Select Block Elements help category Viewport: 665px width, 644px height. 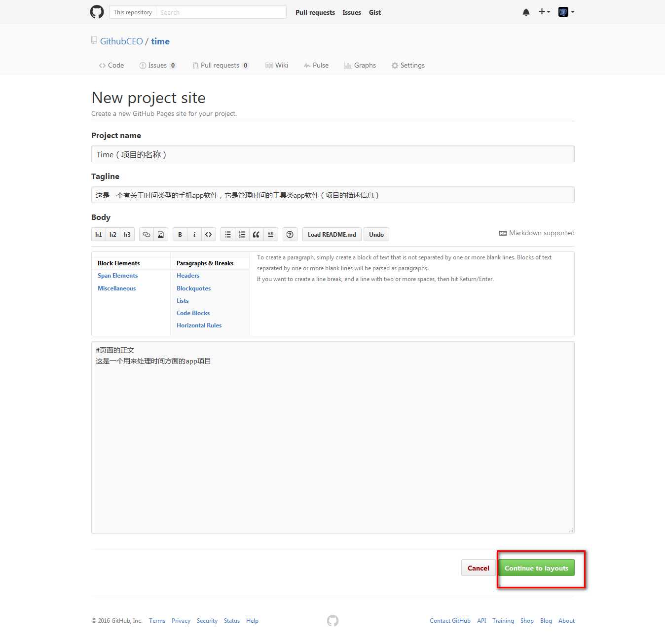click(x=118, y=263)
